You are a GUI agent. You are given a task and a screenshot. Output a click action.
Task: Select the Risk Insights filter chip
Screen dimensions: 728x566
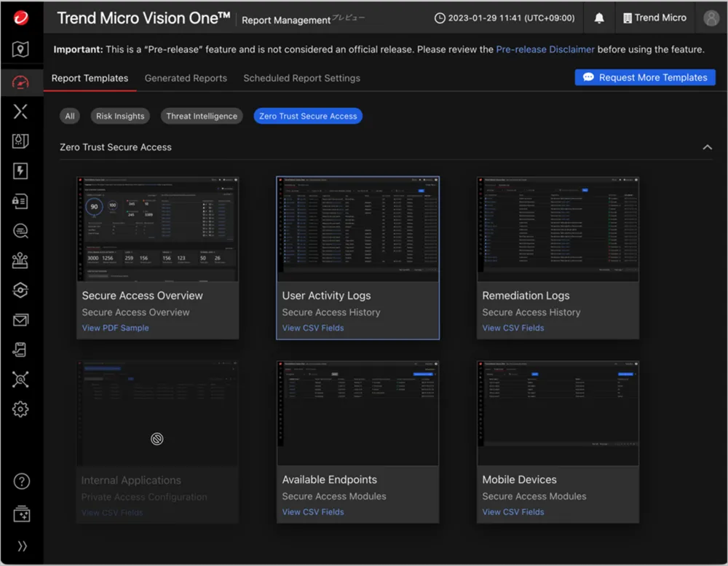coord(120,116)
